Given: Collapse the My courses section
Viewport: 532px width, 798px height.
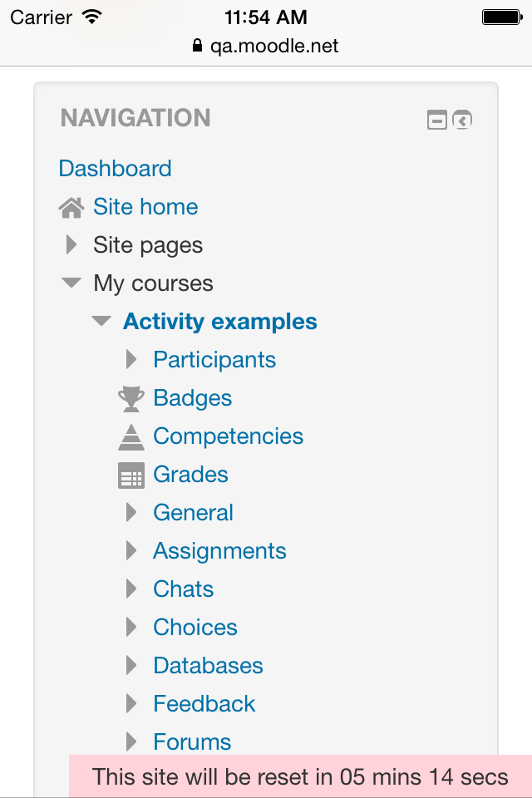Looking at the screenshot, I should (71, 283).
